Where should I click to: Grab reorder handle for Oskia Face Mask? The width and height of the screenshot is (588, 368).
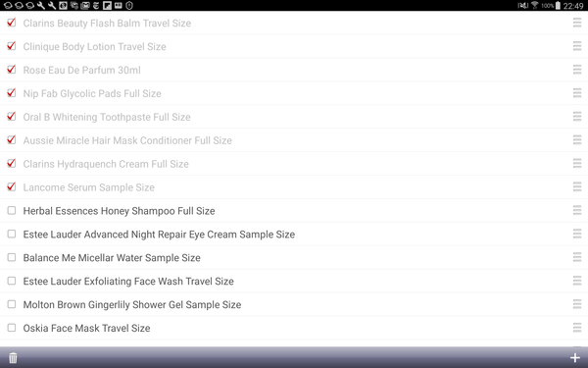click(x=577, y=328)
